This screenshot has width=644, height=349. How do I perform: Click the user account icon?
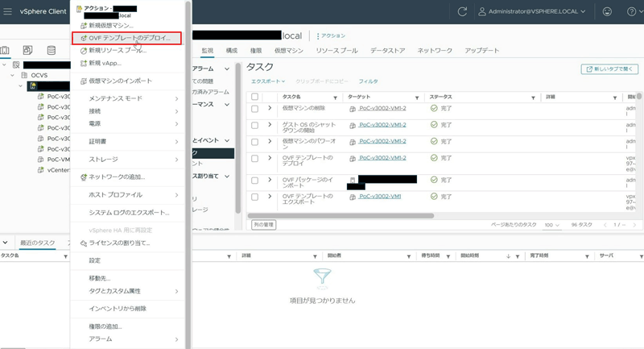(x=481, y=11)
